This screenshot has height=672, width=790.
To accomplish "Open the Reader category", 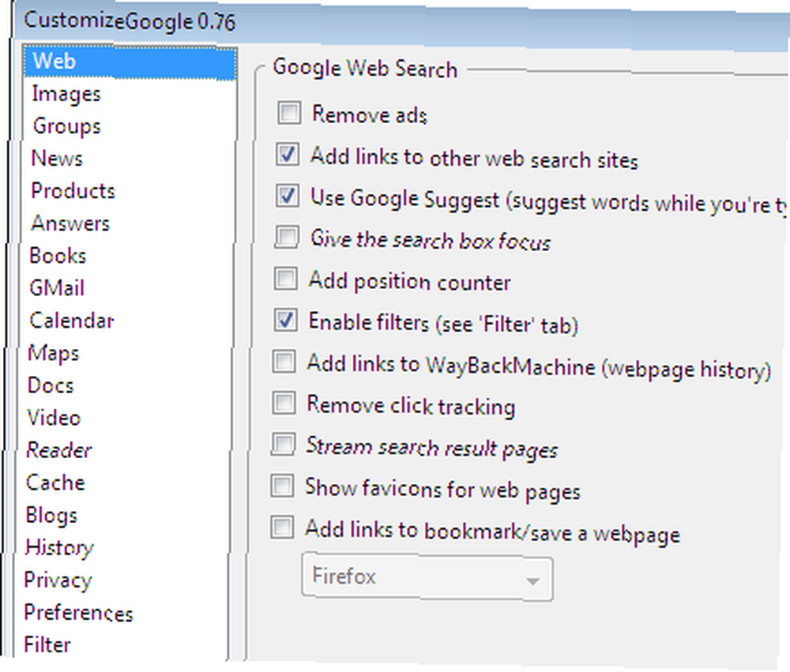I will pyautogui.click(x=59, y=450).
